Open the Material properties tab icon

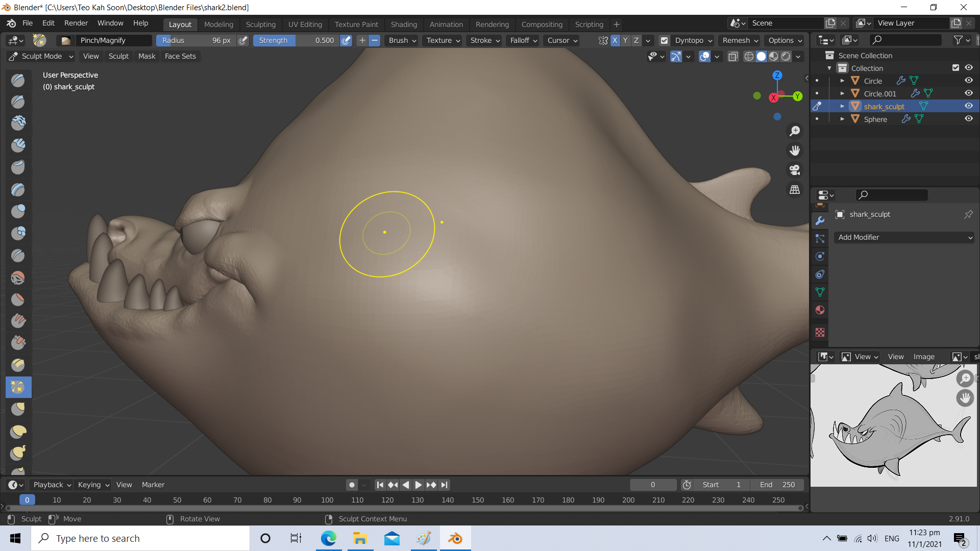[x=820, y=310]
